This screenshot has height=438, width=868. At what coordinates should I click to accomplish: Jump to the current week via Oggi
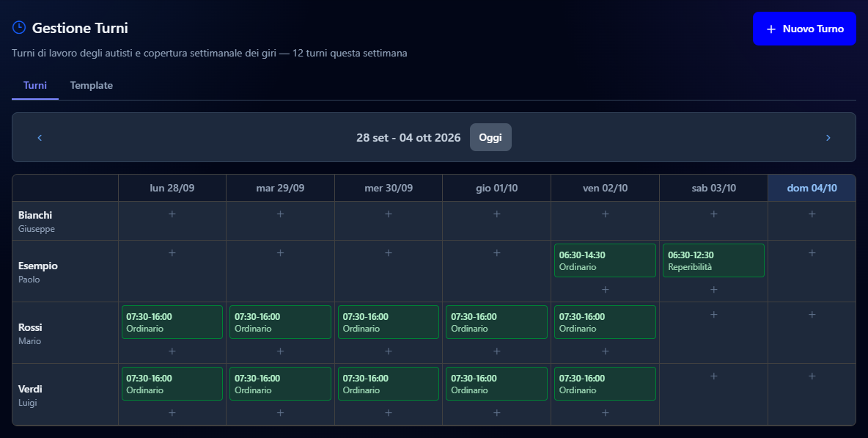pos(490,137)
